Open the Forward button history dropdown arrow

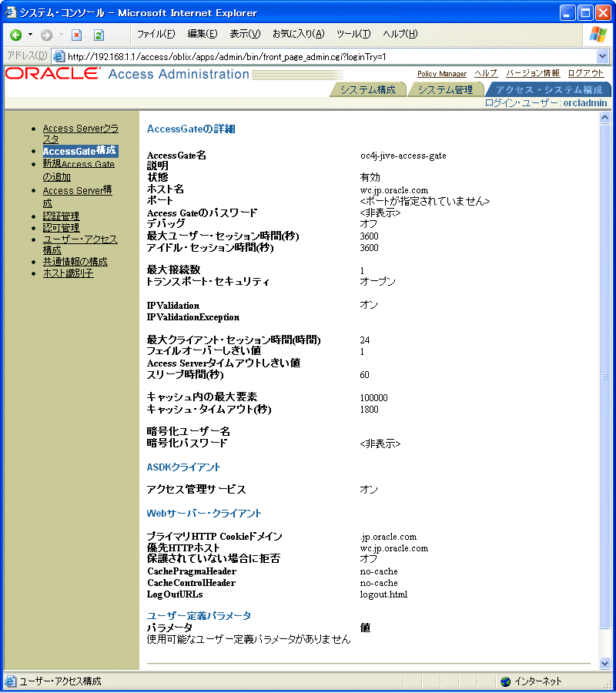(61, 35)
